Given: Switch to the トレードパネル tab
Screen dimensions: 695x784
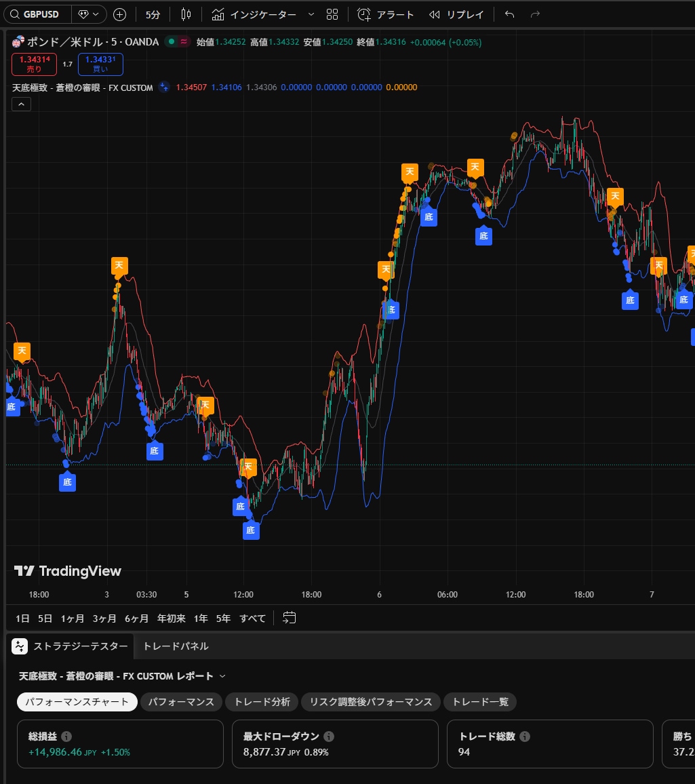Looking at the screenshot, I should (176, 646).
